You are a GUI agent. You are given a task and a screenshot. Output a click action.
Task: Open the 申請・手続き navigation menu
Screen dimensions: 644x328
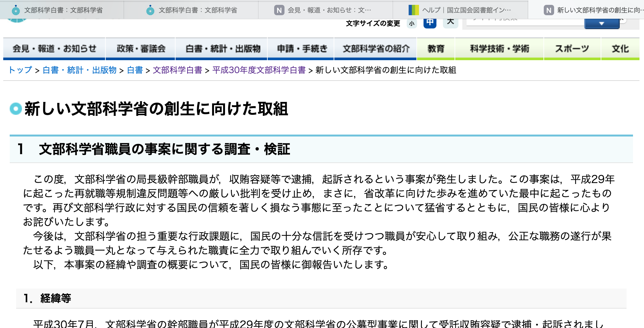[302, 49]
